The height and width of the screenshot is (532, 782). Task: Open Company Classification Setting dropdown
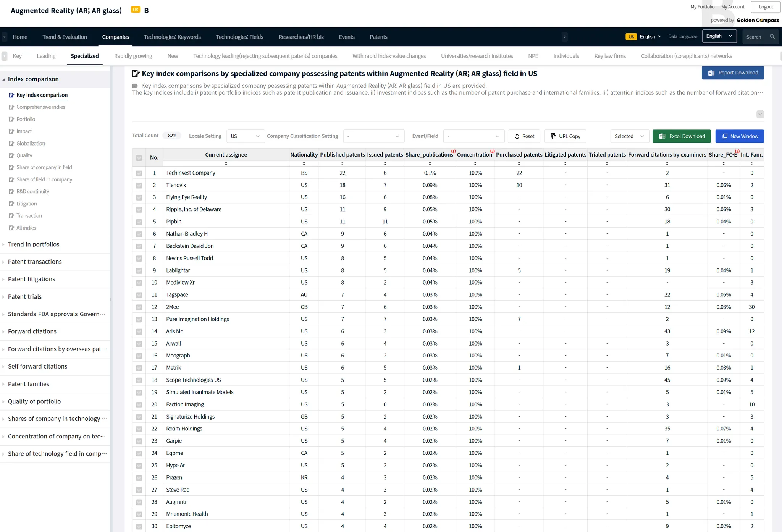(373, 136)
